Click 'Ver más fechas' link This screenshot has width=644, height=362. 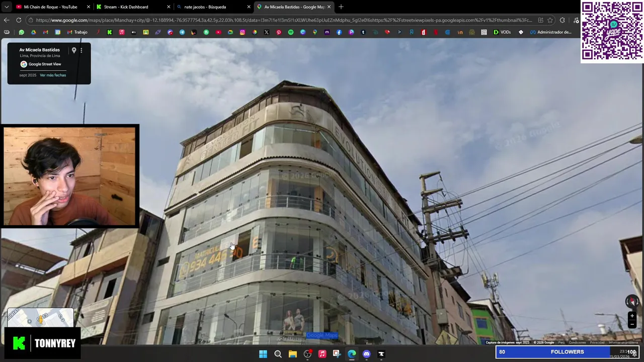pyautogui.click(x=53, y=75)
